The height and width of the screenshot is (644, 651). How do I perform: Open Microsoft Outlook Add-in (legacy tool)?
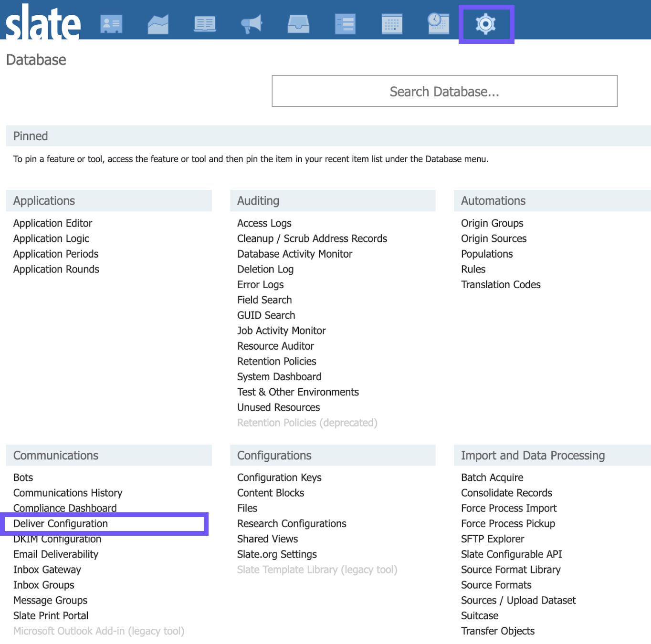(99, 631)
